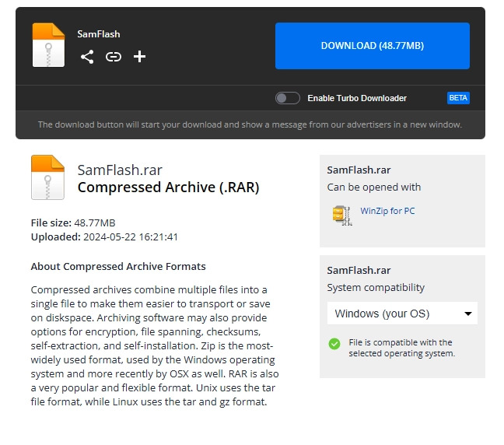Click the green compatibility checkmark icon
504x445 pixels.
click(334, 343)
